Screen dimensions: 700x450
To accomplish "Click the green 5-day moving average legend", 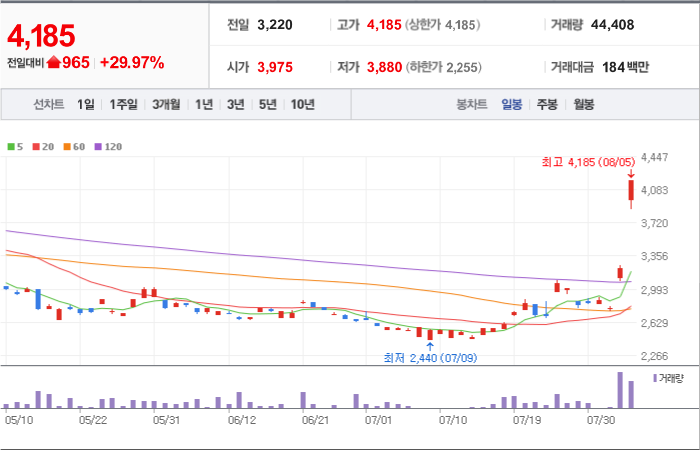I will pyautogui.click(x=16, y=146).
